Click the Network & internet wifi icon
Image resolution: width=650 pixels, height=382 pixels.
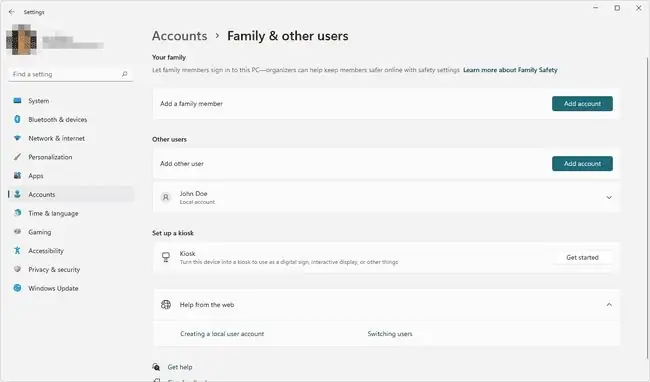(17, 138)
